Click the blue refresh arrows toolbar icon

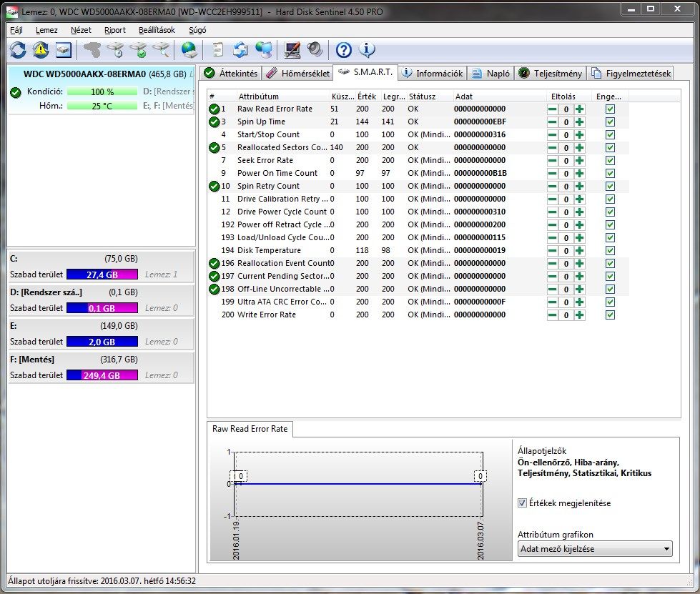(18, 49)
